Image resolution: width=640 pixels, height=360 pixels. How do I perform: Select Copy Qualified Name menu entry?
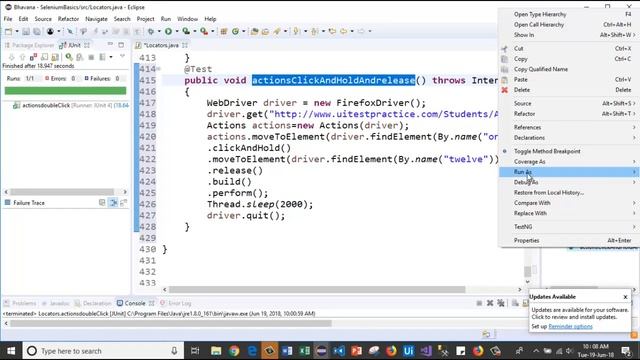[568, 69]
